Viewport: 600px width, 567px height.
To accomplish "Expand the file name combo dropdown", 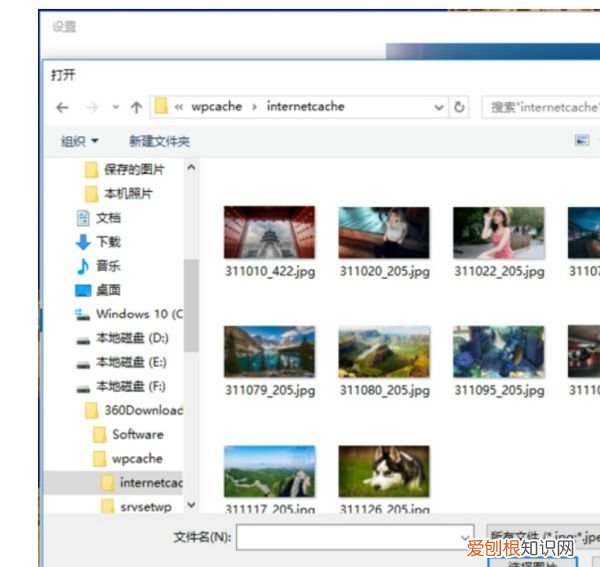I will click(465, 537).
